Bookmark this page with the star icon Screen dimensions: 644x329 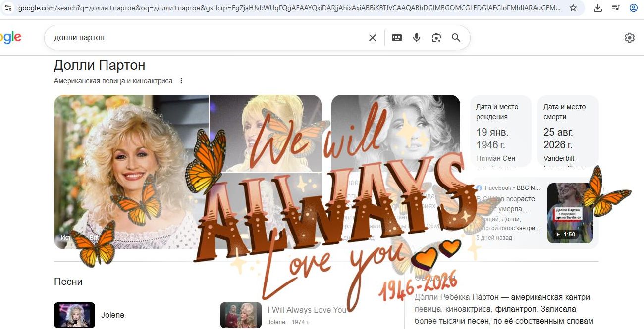click(x=573, y=8)
